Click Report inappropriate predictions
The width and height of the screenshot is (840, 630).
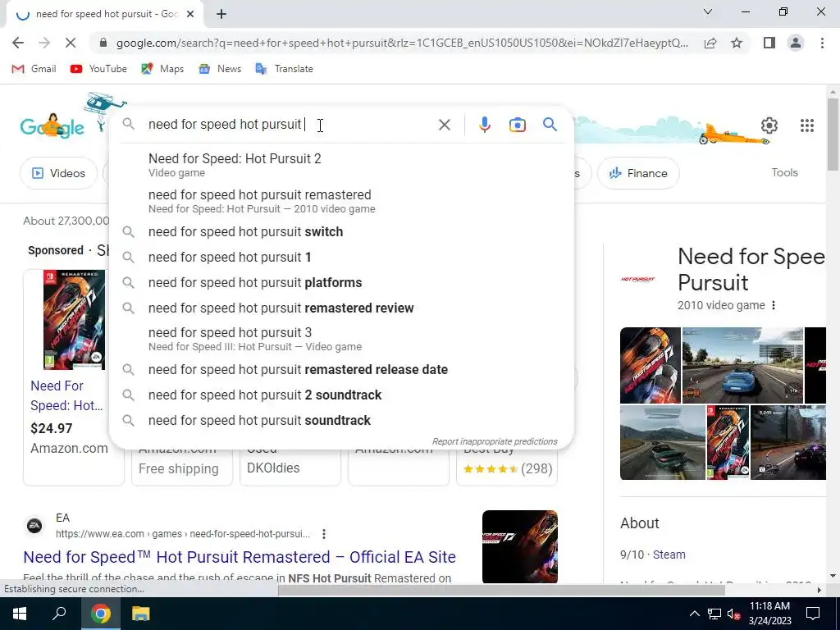point(495,441)
